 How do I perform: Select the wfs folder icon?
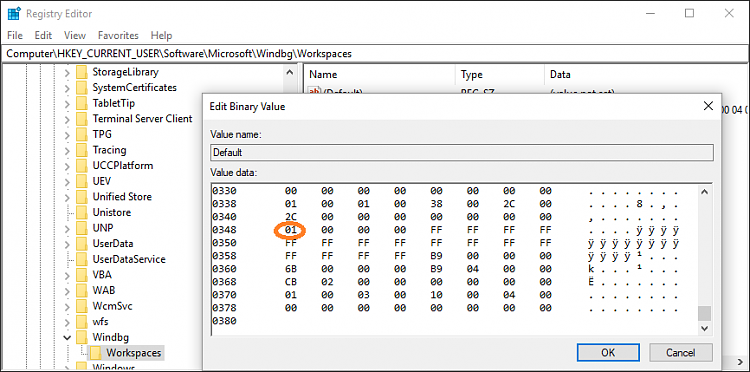83,321
